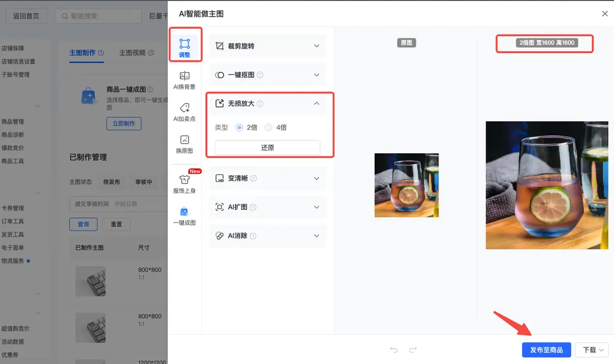
Task: Select the 2倍 enlargement radio option
Action: pos(239,127)
